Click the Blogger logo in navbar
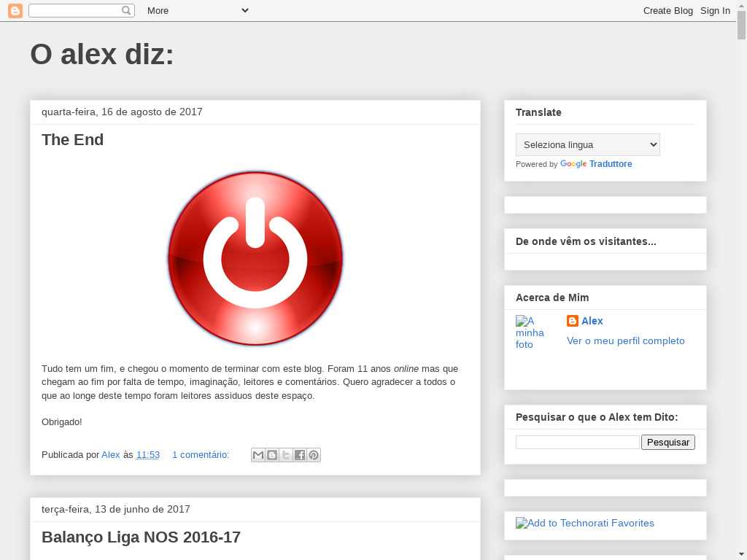Image resolution: width=747 pixels, height=560 pixels. (15, 10)
